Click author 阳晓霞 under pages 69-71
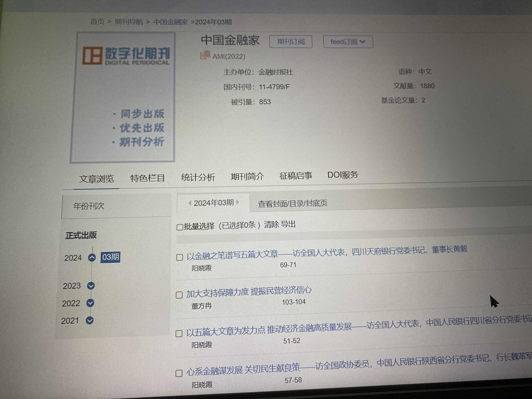This screenshot has width=532, height=399. (x=201, y=268)
